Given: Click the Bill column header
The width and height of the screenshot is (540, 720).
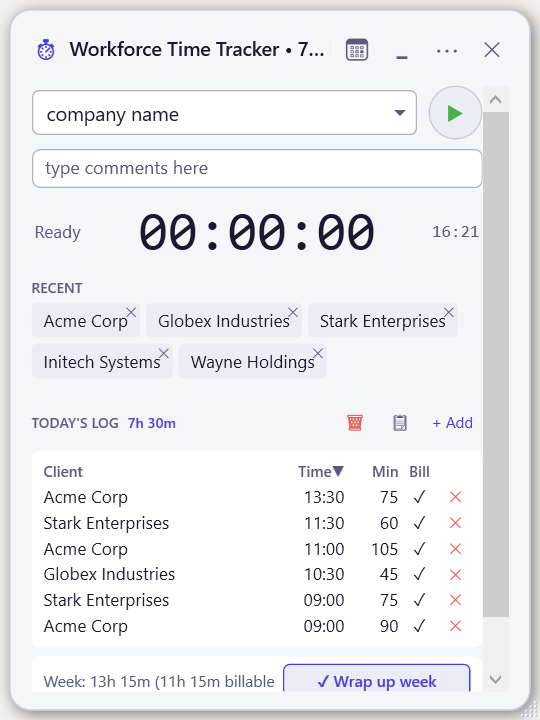Looking at the screenshot, I should pyautogui.click(x=419, y=472).
